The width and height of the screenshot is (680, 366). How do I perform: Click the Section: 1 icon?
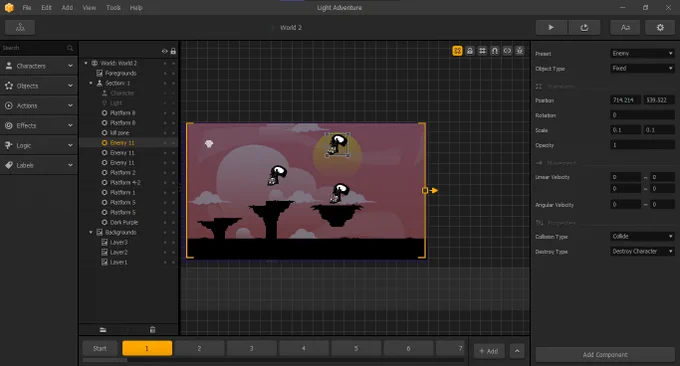[x=99, y=83]
